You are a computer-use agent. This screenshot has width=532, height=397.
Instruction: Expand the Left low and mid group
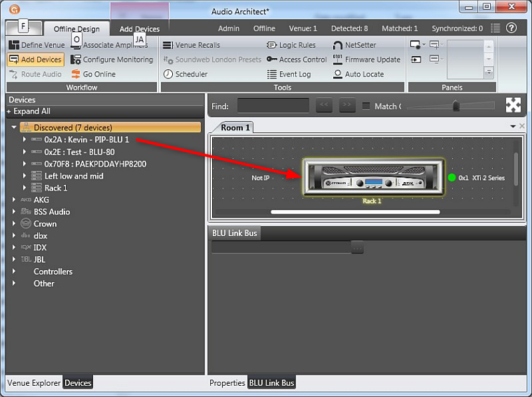(x=24, y=176)
